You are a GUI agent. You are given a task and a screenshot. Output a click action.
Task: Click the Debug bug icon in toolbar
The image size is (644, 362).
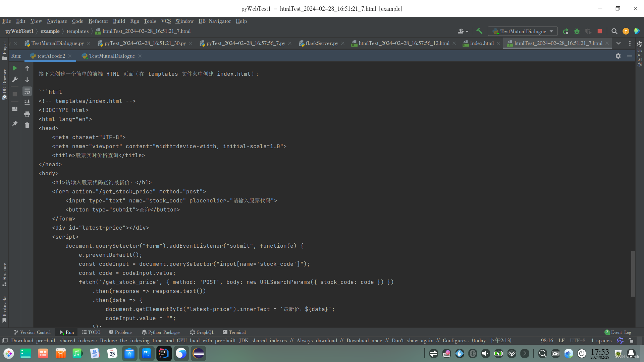(577, 31)
